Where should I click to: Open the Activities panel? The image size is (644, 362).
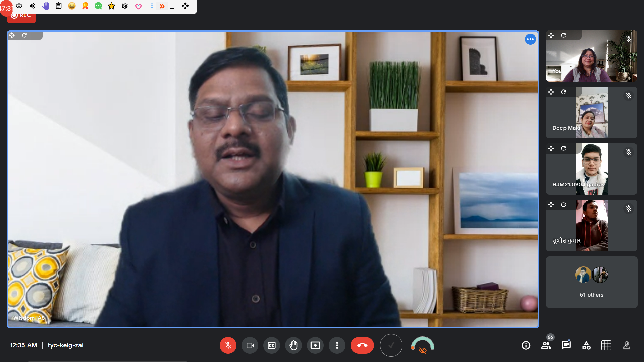[x=586, y=345]
